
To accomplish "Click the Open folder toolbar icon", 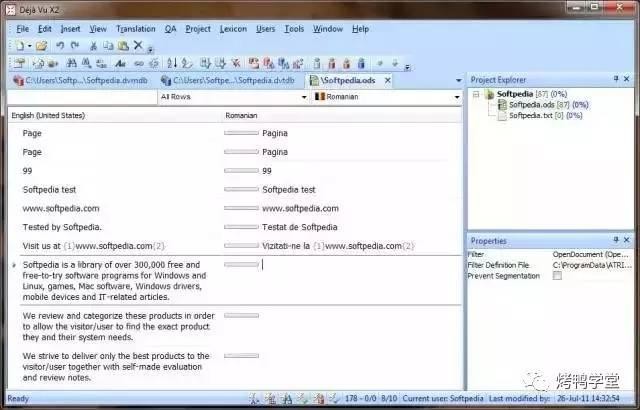I will [41, 46].
